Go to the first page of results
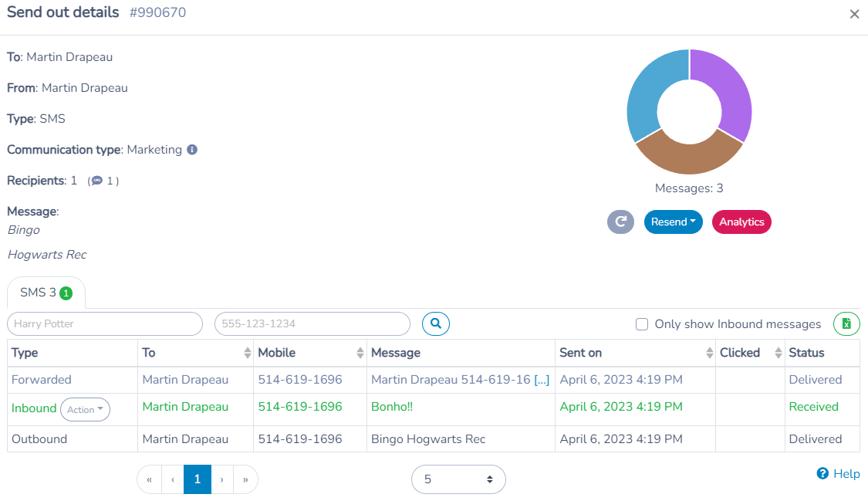Screen dimensions: 868x501 tap(150, 479)
